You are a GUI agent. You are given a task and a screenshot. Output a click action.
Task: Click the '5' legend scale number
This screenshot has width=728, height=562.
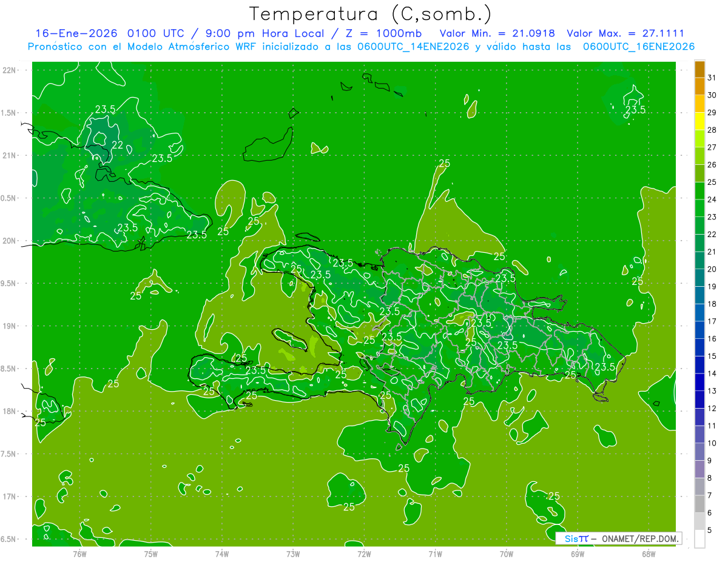pyautogui.click(x=710, y=530)
